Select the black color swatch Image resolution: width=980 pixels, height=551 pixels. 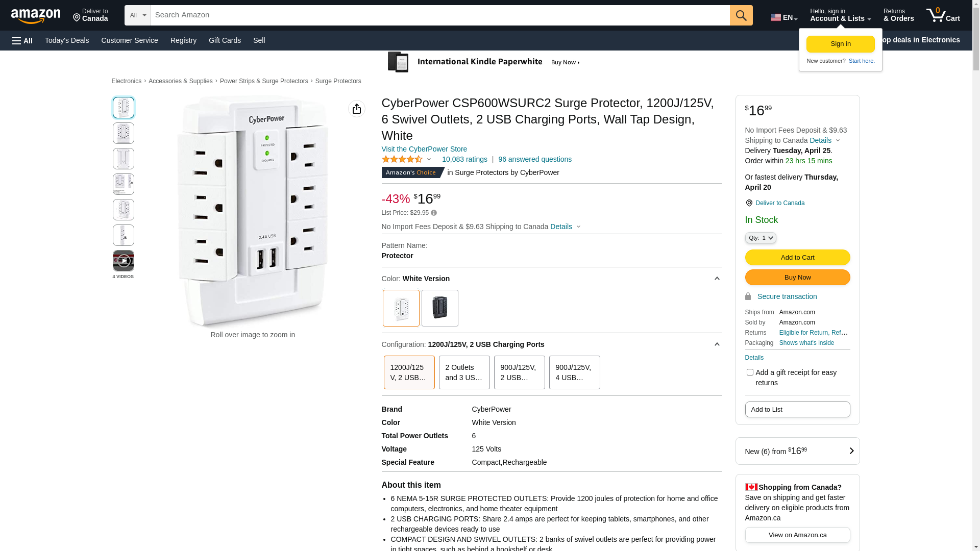pos(439,308)
